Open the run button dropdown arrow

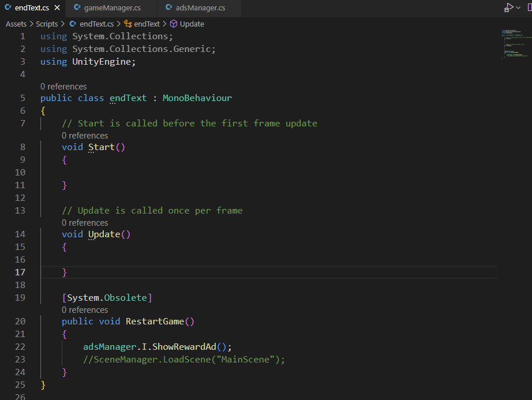pyautogui.click(x=518, y=8)
